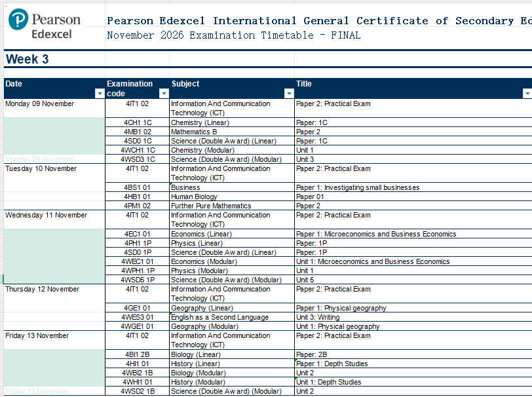Select the Tuesday 10 November date cell
Image resolution: width=532 pixels, height=397 pixels.
(54, 173)
